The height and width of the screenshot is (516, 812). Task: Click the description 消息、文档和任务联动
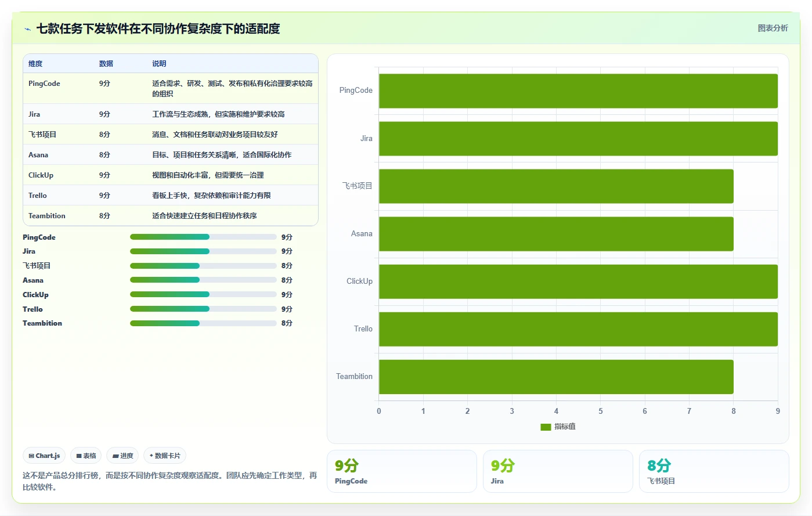(215, 135)
